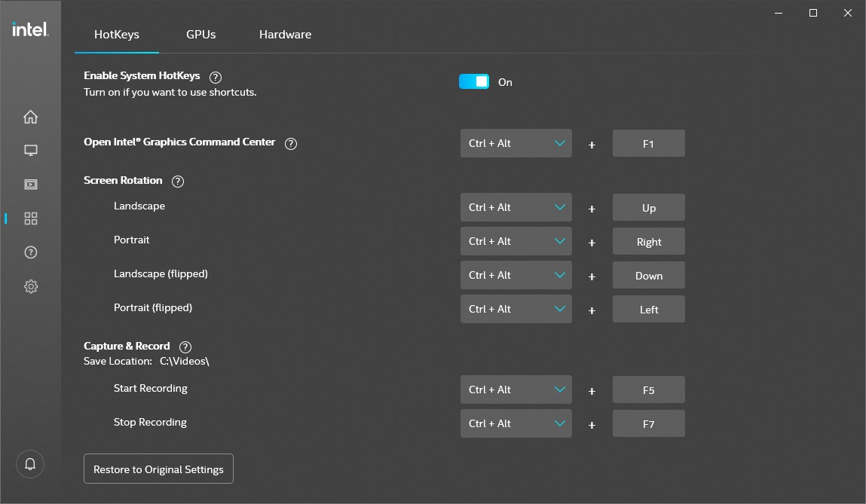Toggle Enable System HotKeys off
The image size is (866, 504).
(x=474, y=81)
